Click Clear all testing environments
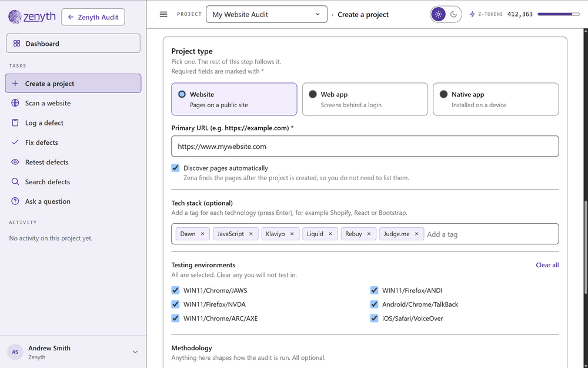This screenshot has width=588, height=368. tap(547, 265)
